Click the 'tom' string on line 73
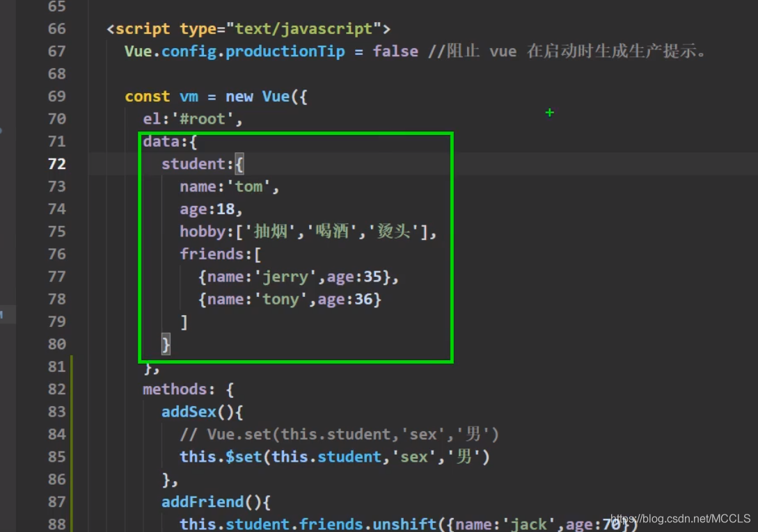Viewport: 758px width, 532px height. pyautogui.click(x=248, y=186)
